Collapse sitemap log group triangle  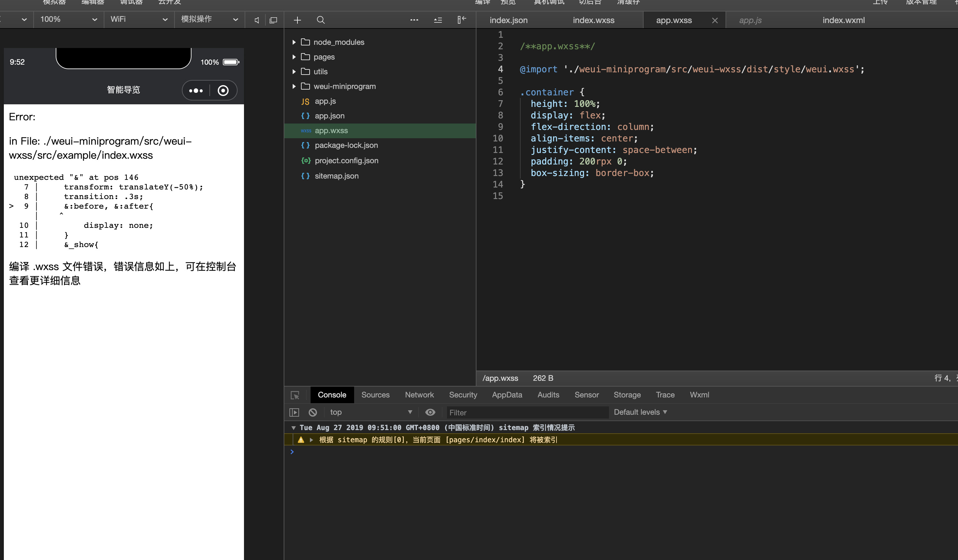click(294, 428)
